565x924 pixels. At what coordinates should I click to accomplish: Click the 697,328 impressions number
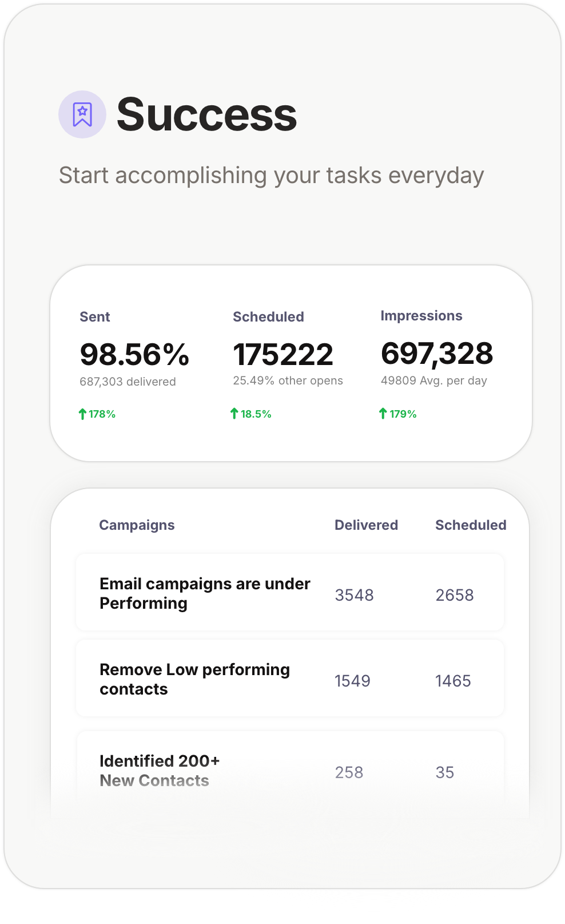pos(437,353)
